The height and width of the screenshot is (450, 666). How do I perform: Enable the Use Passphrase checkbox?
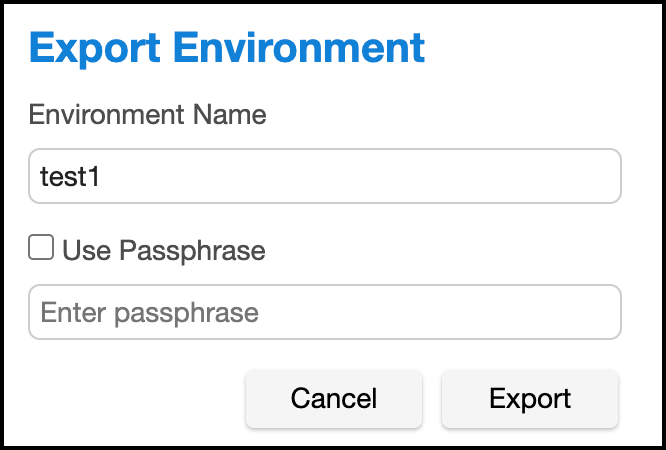(41, 248)
